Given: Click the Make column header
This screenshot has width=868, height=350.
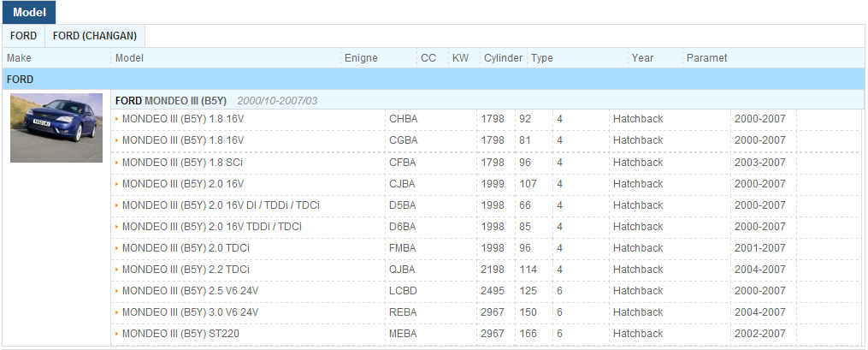Looking at the screenshot, I should pyautogui.click(x=19, y=58).
